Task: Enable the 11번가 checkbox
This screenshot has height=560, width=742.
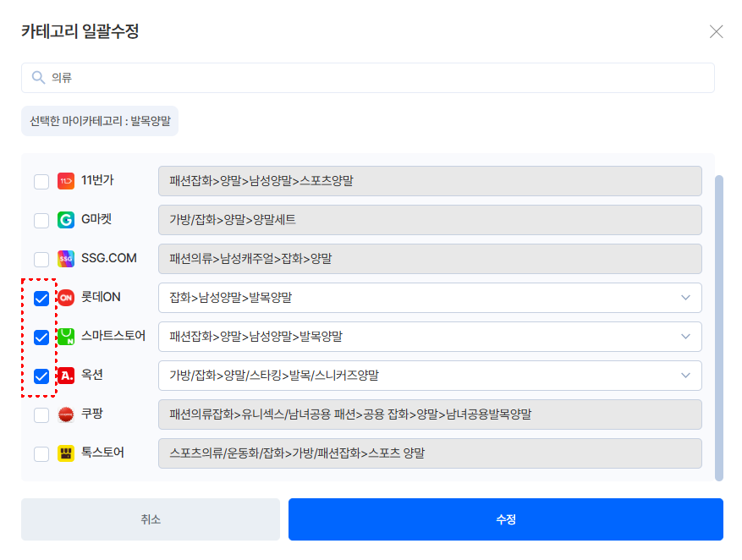Action: (x=41, y=182)
